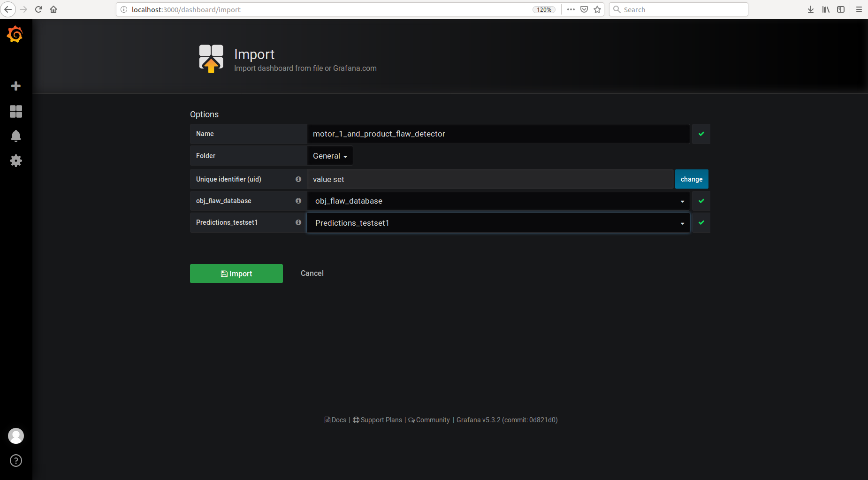The height and width of the screenshot is (480, 868).
Task: Click the Options section heading
Action: pos(204,114)
